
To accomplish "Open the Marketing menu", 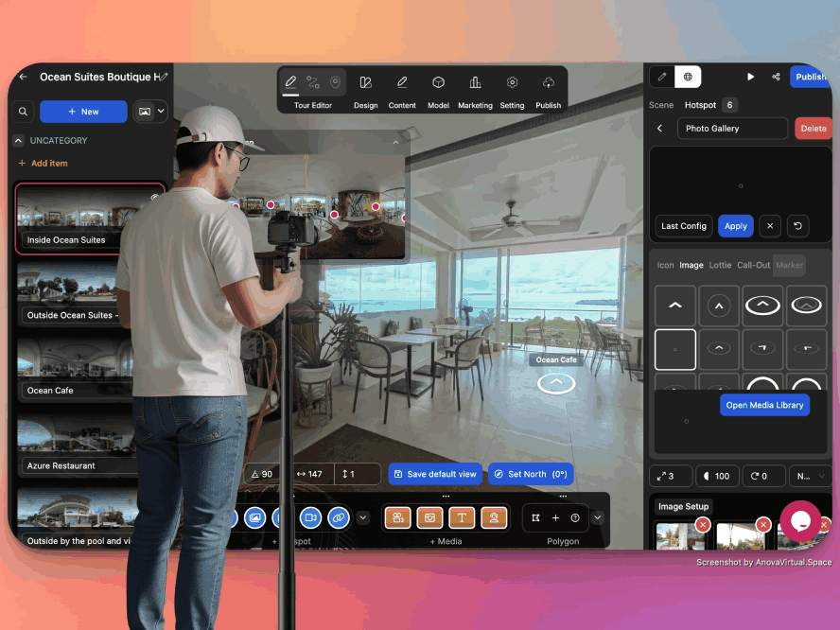I will [475, 91].
